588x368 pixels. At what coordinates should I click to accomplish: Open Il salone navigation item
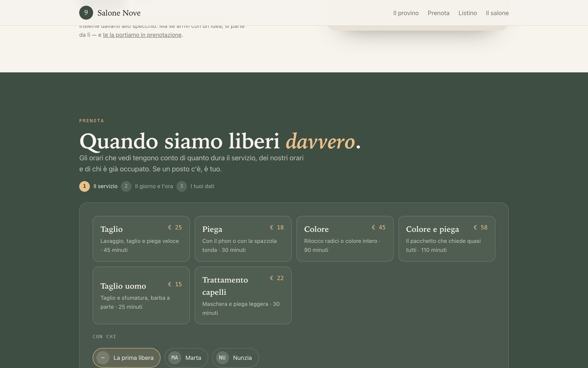(497, 13)
